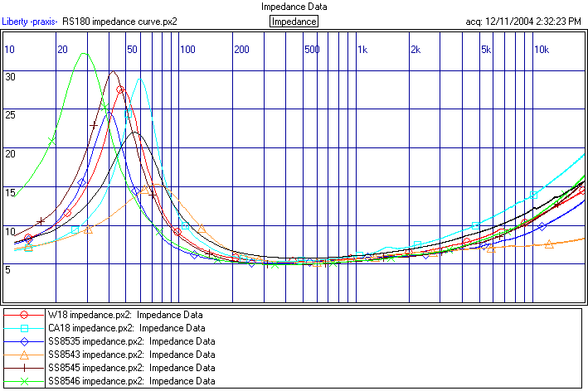The width and height of the screenshot is (588, 391).
Task: Click the blue diamond icon for SS8535 legend
Action: 25,341
